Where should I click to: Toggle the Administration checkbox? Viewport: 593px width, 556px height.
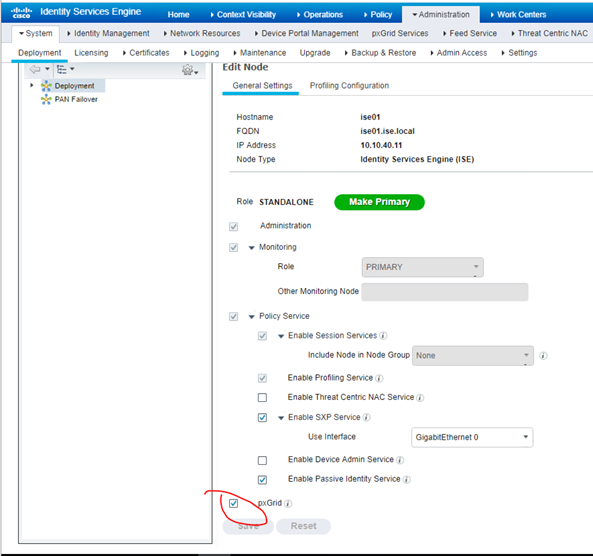[233, 227]
